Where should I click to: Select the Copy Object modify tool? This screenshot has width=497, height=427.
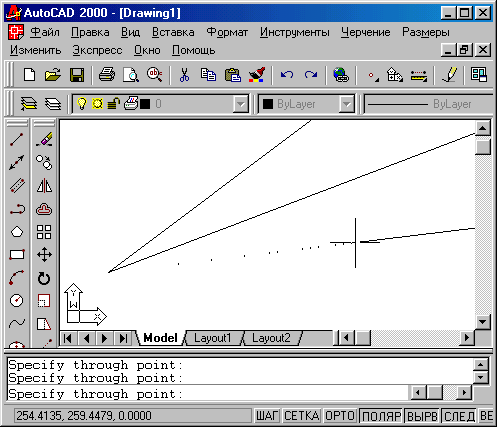[44, 162]
